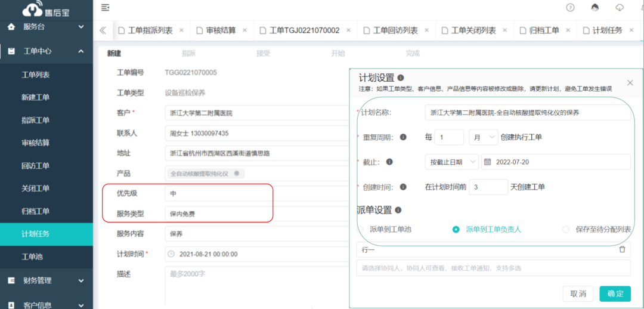
Task: Click the 服务内容 field showing 保养
Action: pos(256,234)
